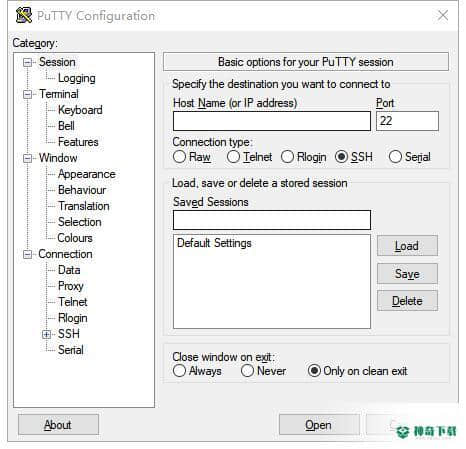Click the Host Name input field
The width and height of the screenshot is (466, 449).
272,121
